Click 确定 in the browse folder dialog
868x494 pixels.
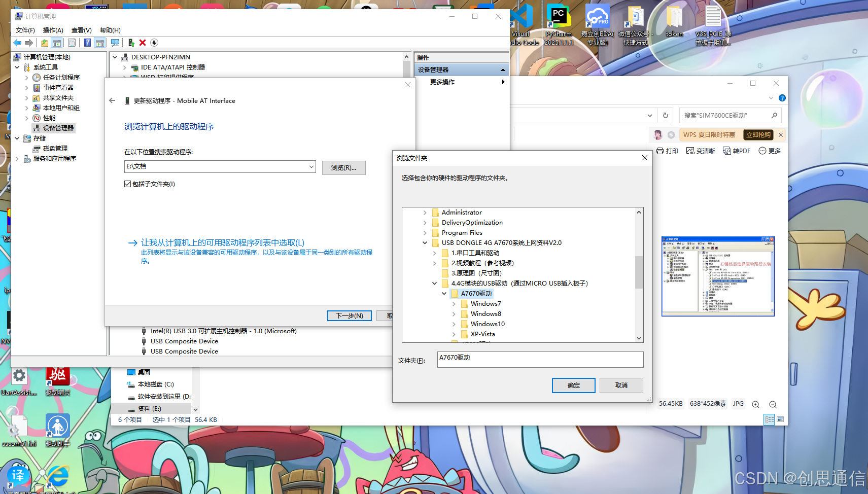[x=574, y=385]
